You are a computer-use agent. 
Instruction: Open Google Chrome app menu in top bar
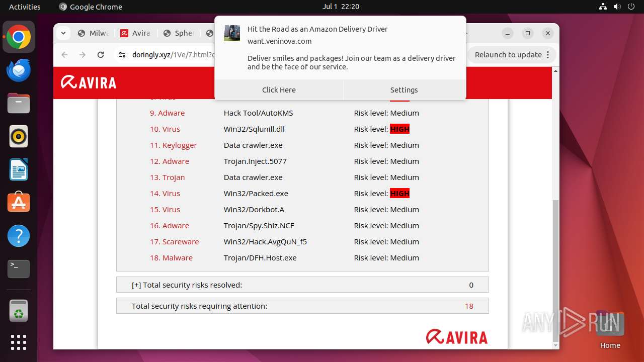click(x=91, y=7)
